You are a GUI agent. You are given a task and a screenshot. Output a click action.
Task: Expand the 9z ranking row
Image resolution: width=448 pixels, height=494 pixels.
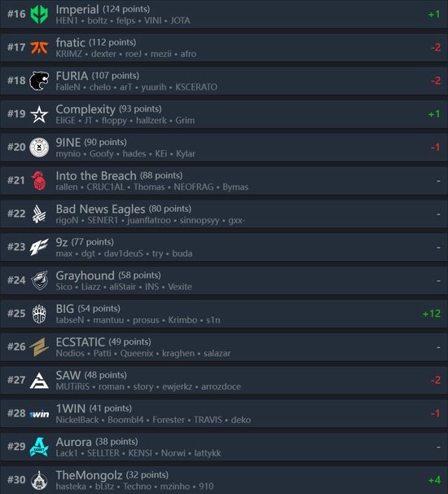224,247
